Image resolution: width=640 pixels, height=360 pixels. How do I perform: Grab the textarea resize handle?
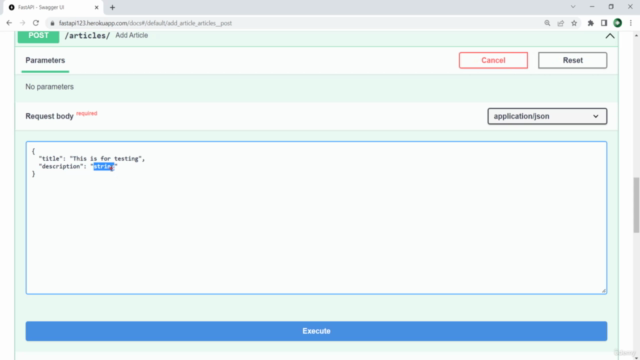604,291
